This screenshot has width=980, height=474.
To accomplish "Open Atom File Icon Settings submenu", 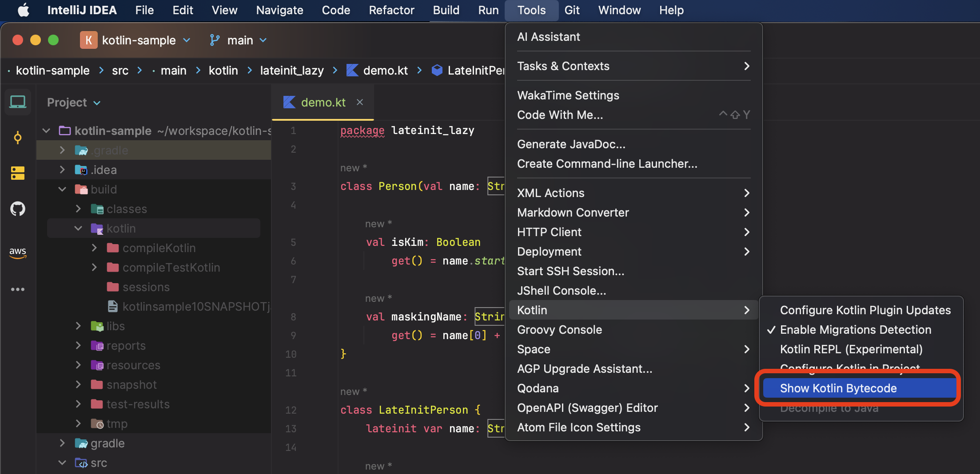I will 633,427.
